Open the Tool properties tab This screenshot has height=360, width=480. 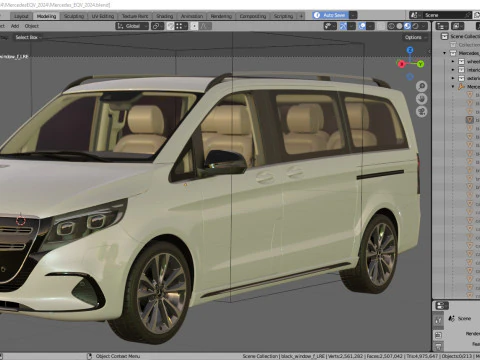click(x=438, y=320)
